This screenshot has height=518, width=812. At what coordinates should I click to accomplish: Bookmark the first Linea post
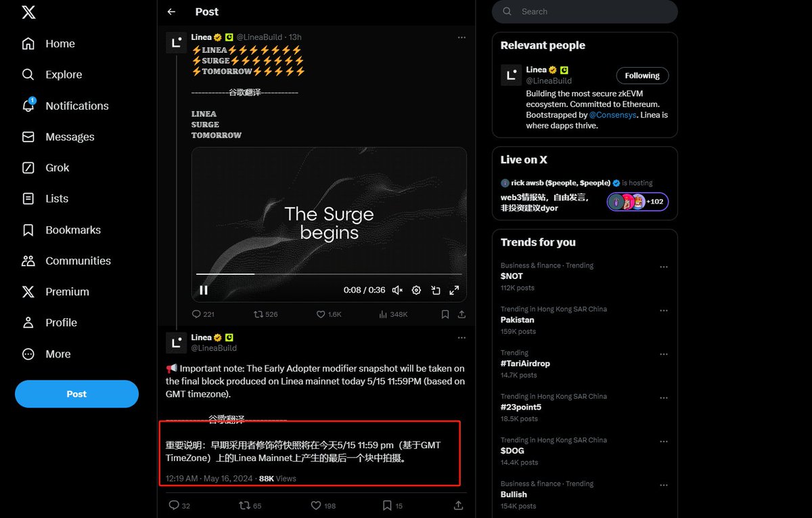[445, 314]
